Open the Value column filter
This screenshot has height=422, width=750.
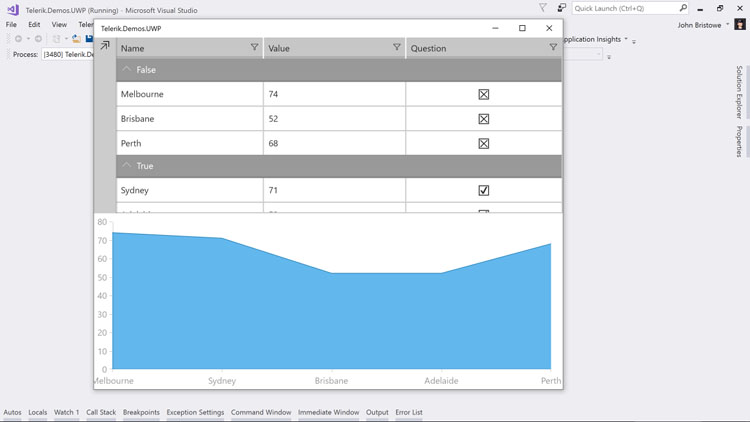tap(397, 47)
